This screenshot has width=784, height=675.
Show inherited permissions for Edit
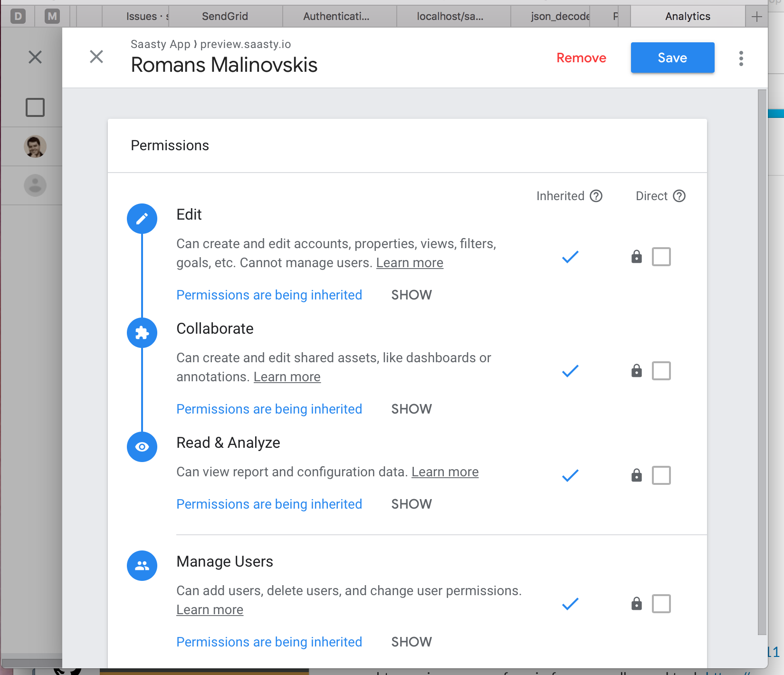411,295
